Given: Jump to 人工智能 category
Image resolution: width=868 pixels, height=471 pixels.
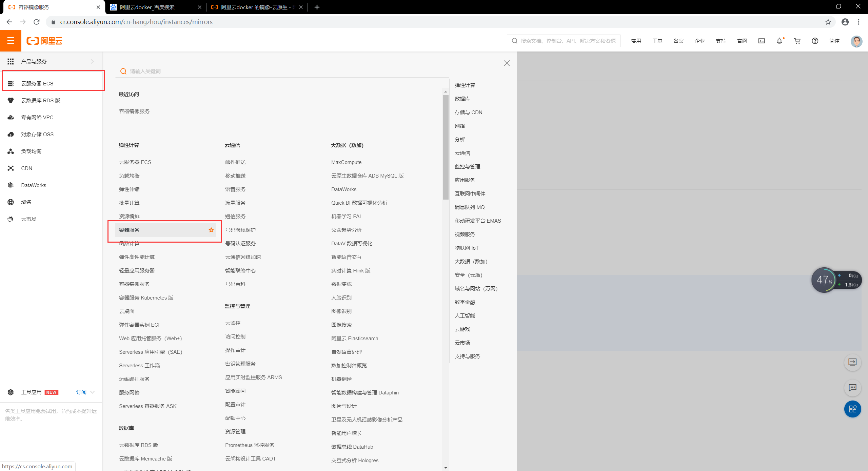Looking at the screenshot, I should click(465, 315).
